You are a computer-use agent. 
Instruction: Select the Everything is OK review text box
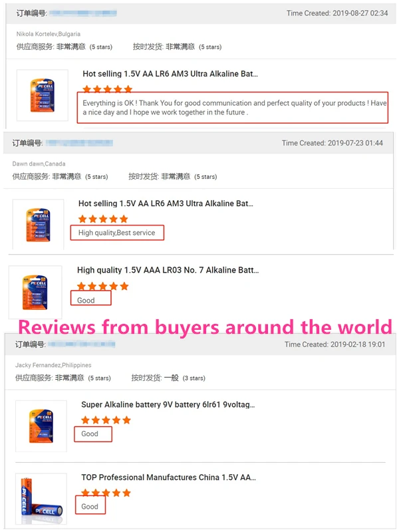click(232, 108)
